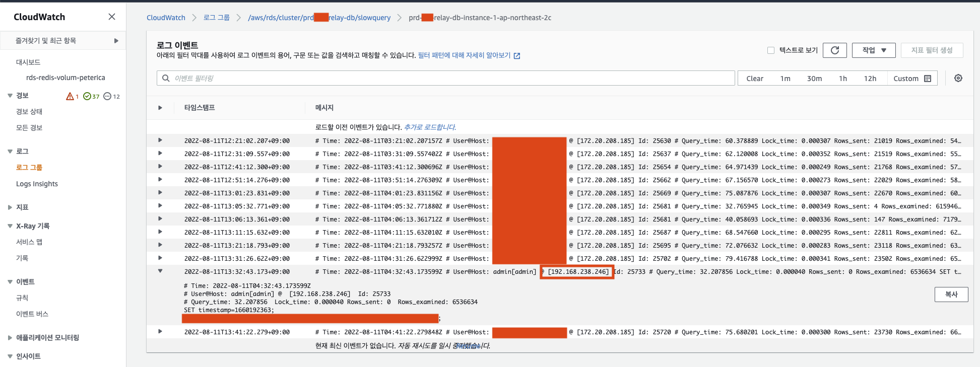Open Logs Insights page

(37, 184)
